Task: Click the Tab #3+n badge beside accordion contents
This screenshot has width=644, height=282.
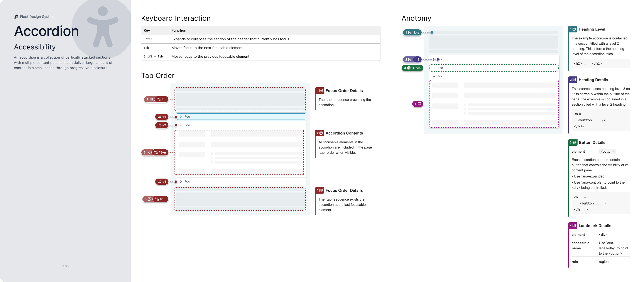Action: pos(160,152)
